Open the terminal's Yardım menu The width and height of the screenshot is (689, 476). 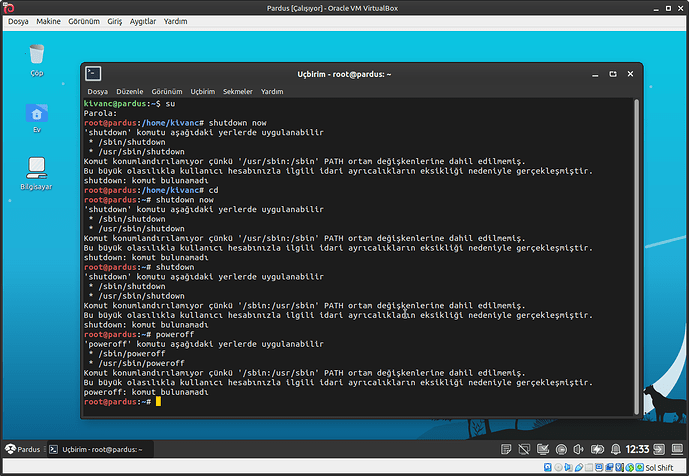pos(272,91)
